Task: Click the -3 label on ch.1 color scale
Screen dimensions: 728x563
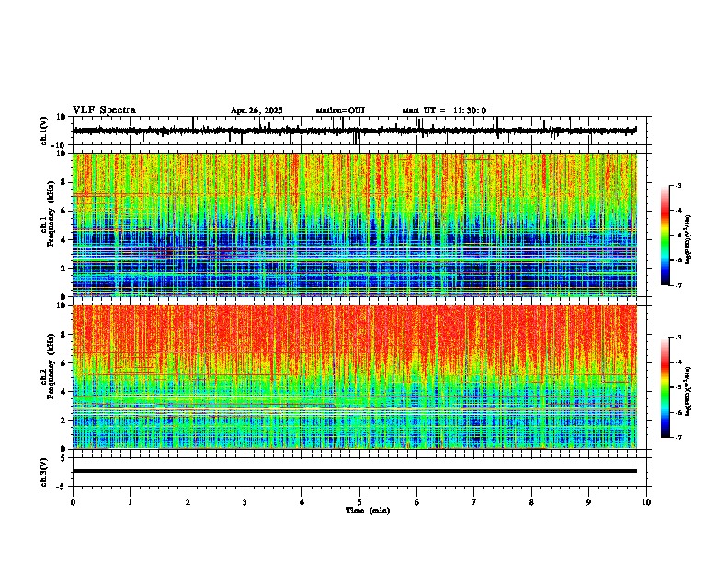Action: point(677,185)
